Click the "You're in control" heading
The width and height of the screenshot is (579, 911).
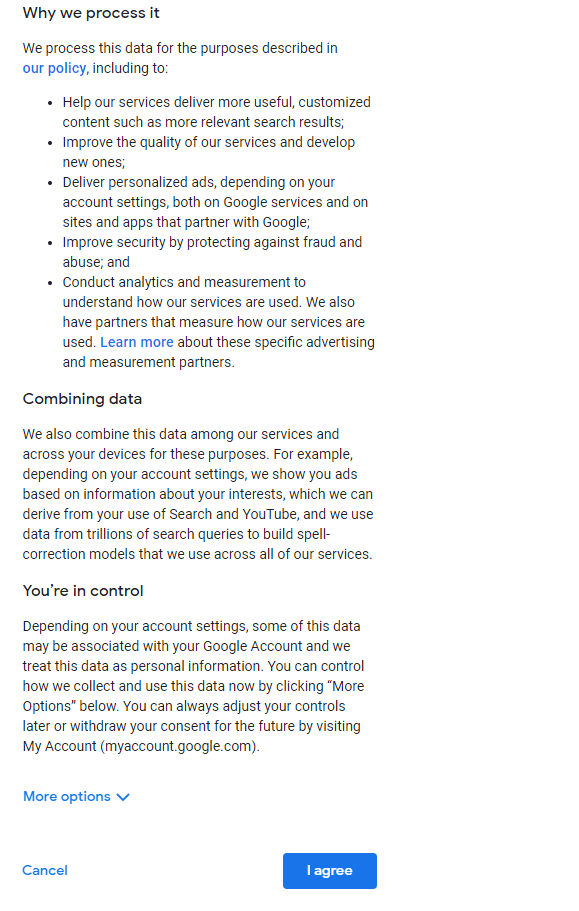82,591
